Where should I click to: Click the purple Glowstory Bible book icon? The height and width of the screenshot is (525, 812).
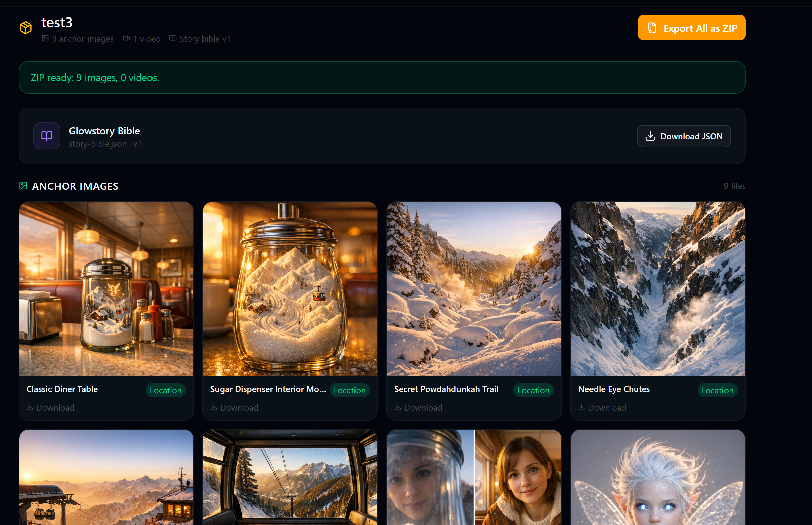pyautogui.click(x=47, y=136)
